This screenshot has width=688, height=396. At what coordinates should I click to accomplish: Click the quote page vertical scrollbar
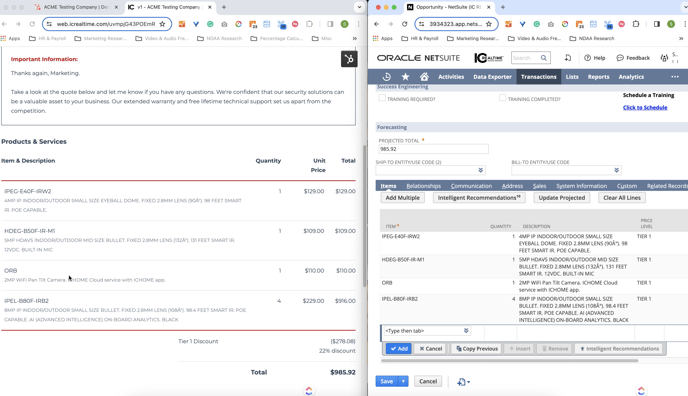click(x=364, y=215)
